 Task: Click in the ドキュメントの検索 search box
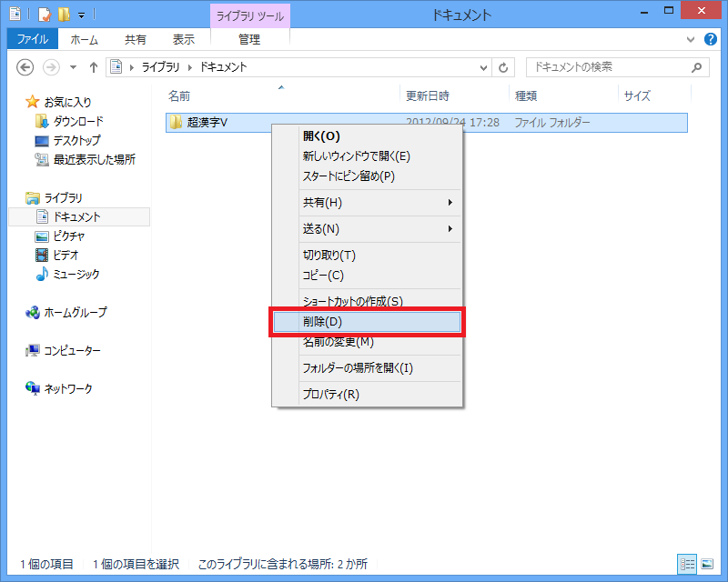tap(605, 67)
